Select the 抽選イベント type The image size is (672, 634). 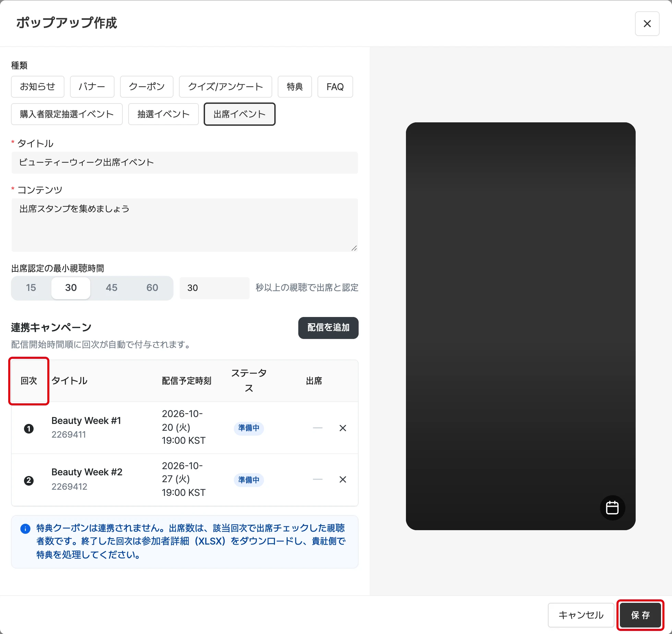pyautogui.click(x=164, y=114)
